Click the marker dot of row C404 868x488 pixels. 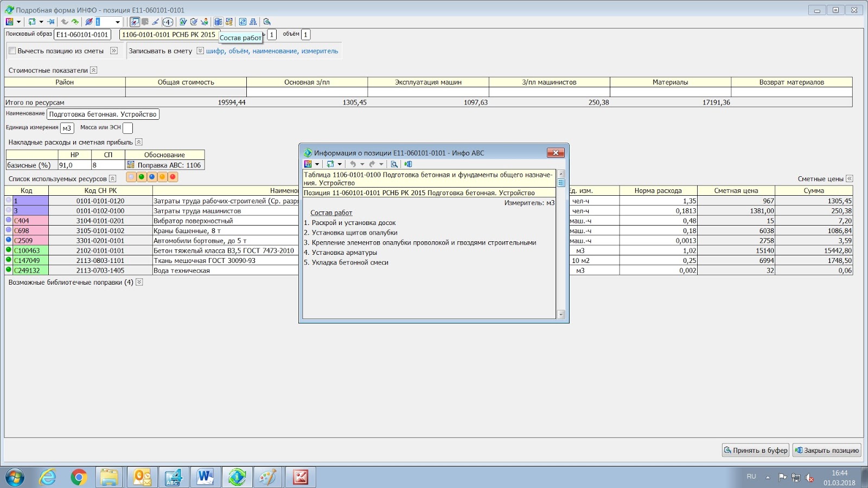point(9,220)
